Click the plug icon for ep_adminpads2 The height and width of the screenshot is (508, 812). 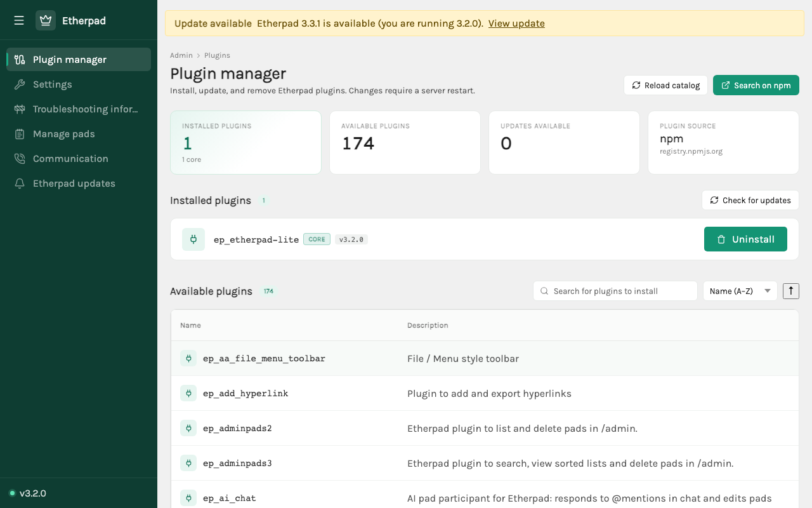click(x=188, y=428)
